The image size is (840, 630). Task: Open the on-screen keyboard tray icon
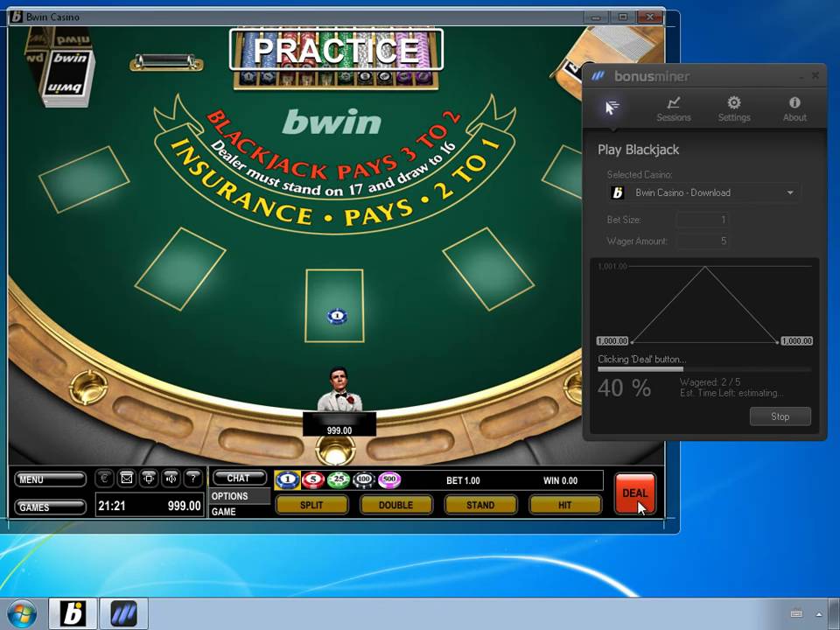pos(796,614)
